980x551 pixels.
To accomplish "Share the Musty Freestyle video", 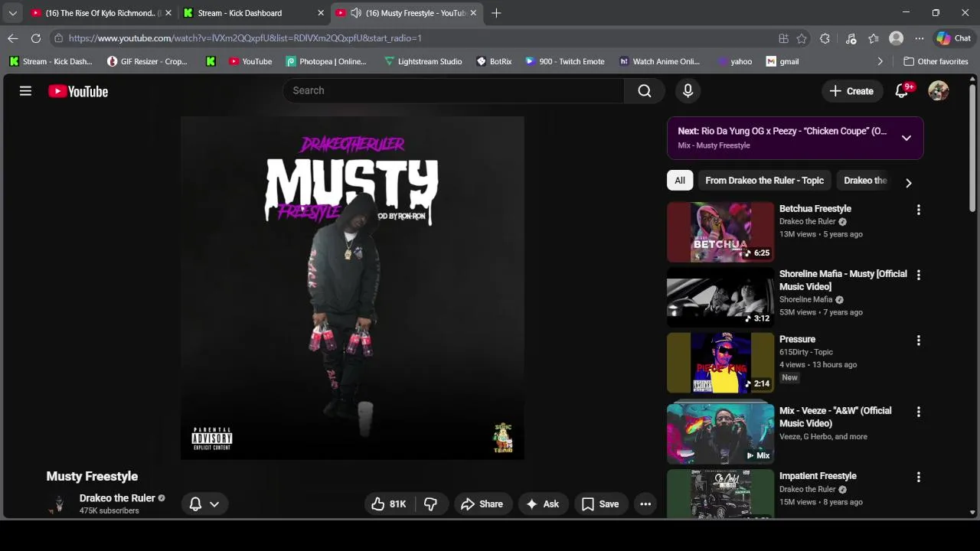I will (x=482, y=504).
